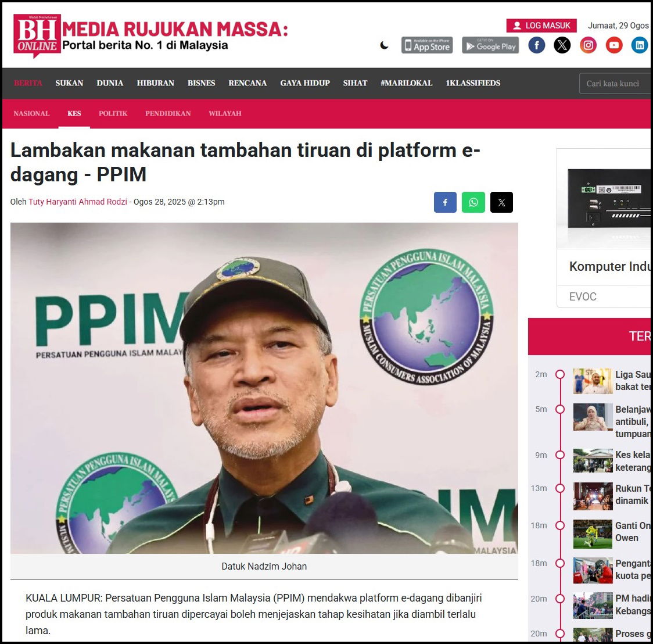This screenshot has width=653, height=644.
Task: Share article on X black button
Action: point(501,202)
